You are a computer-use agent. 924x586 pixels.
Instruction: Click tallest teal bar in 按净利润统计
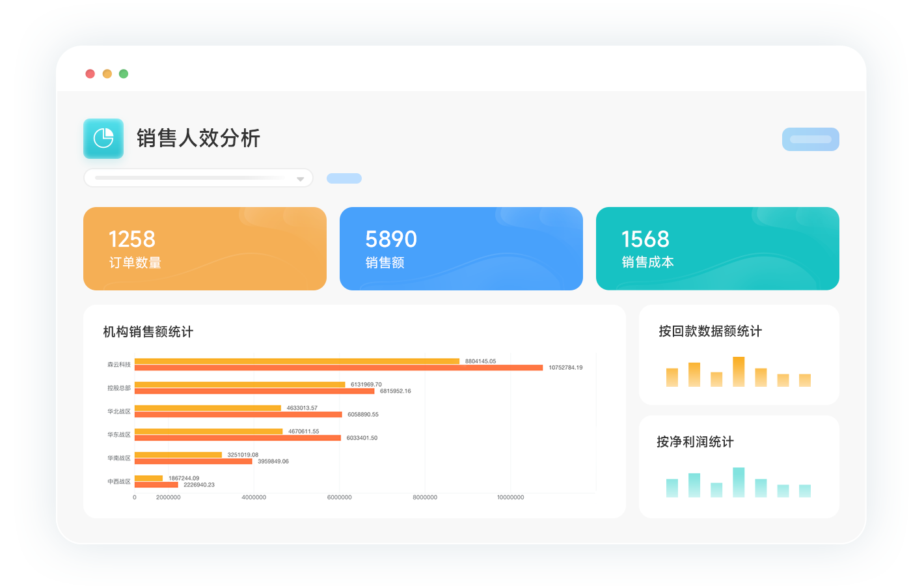739,482
